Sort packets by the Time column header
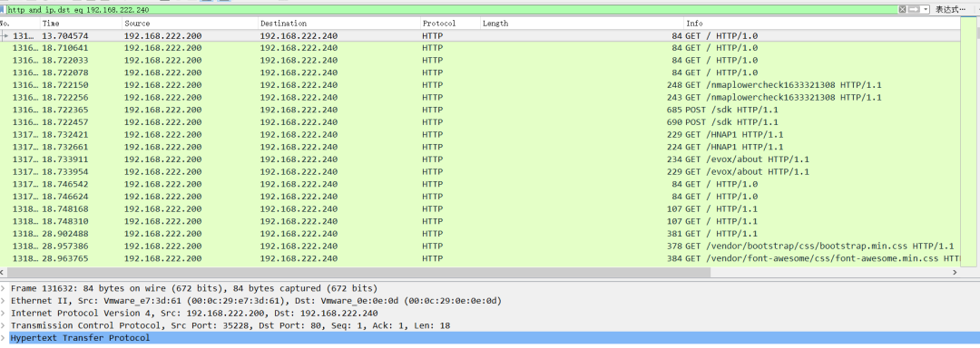 coord(81,23)
